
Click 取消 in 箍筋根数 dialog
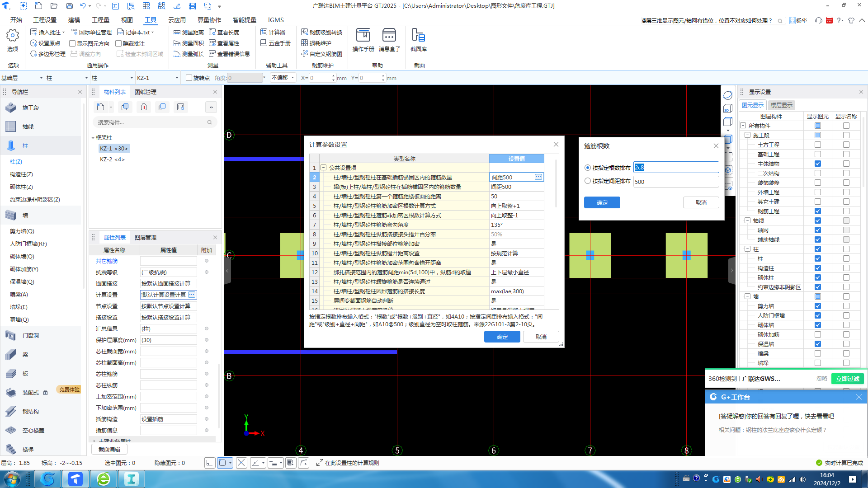pos(701,202)
